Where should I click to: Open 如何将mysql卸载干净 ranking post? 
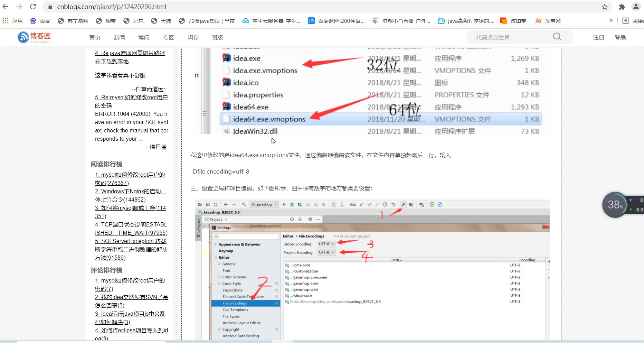tap(130, 212)
